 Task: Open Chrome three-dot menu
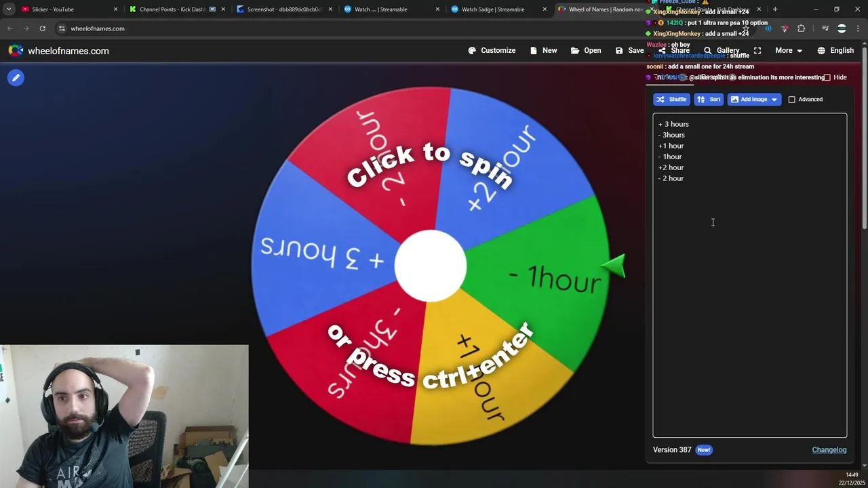point(858,28)
